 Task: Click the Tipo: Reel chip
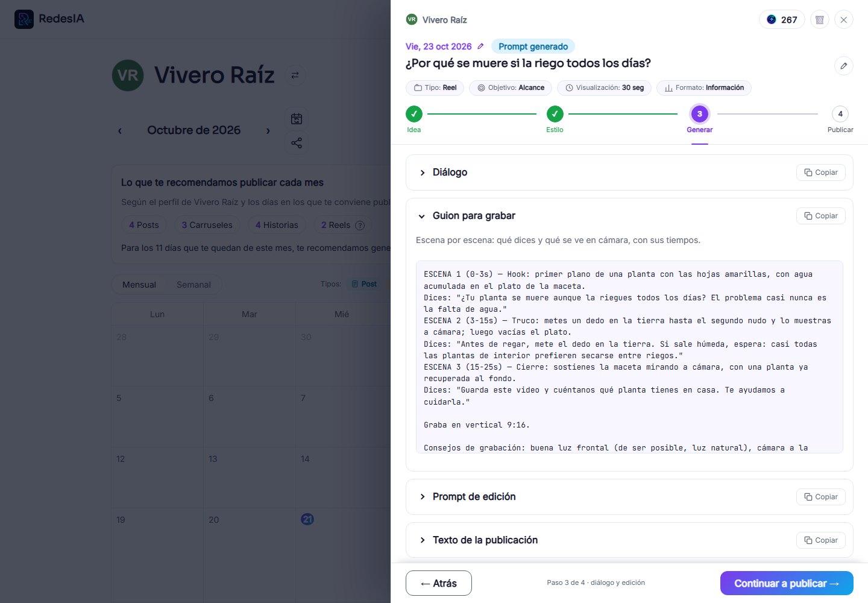coord(435,88)
